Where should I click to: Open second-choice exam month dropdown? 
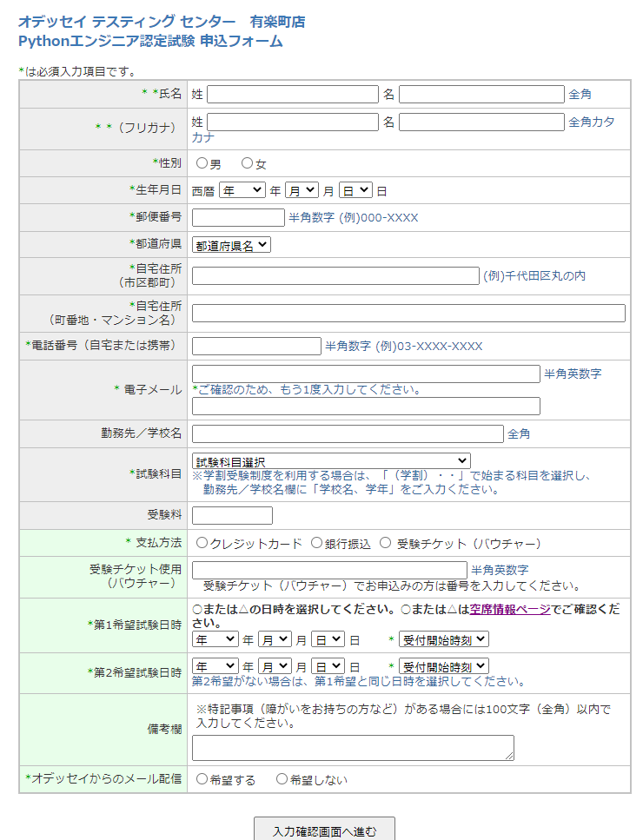coord(275,666)
